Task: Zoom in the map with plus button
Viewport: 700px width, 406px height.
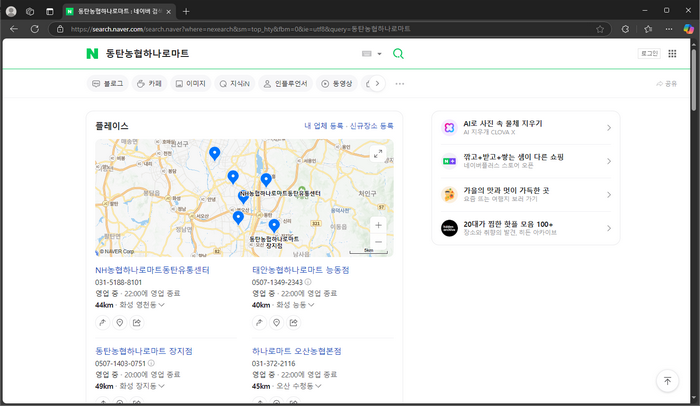Action: tap(378, 225)
